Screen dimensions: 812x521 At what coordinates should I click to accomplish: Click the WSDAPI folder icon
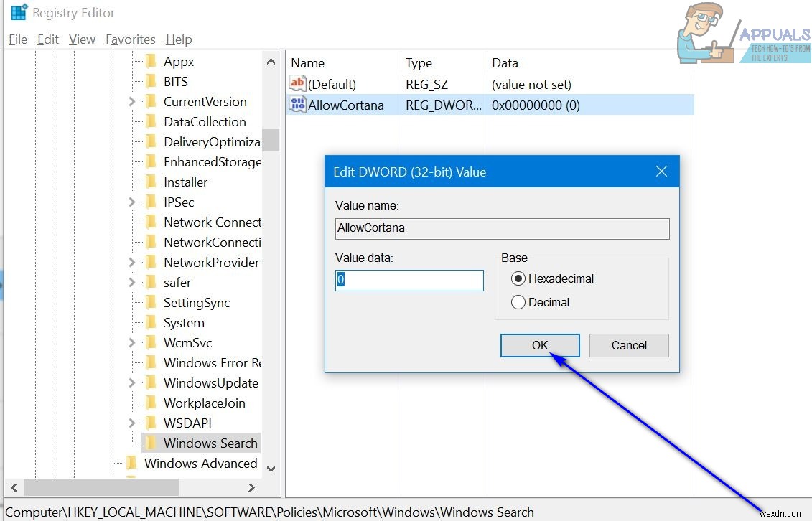pos(151,423)
